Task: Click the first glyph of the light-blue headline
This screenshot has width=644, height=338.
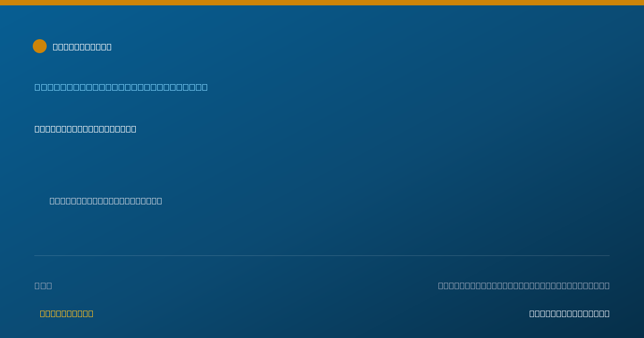Action: (37, 87)
